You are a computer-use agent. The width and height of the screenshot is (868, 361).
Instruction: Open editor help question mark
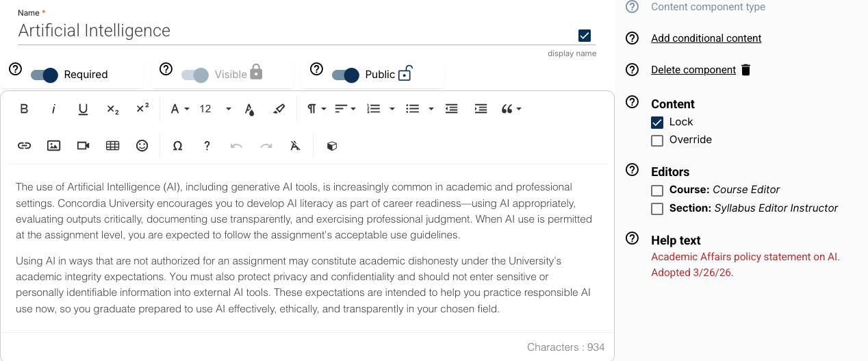[x=207, y=145]
